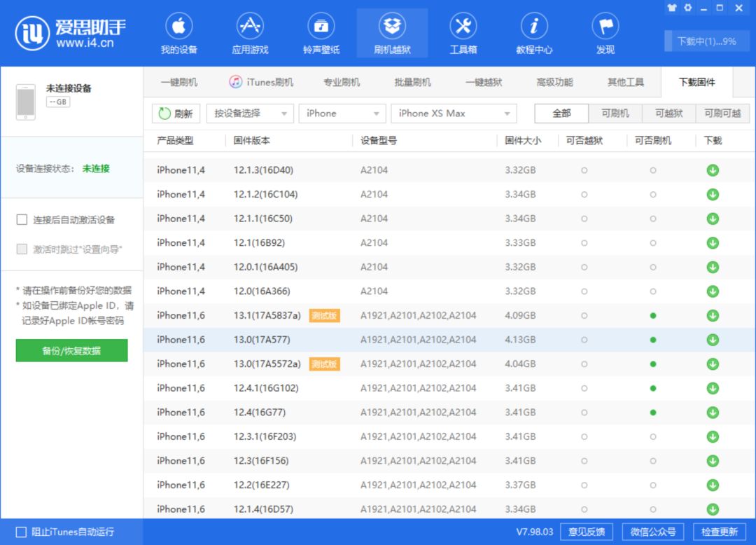This screenshot has width=756, height=545.
Task: Click the 产品类型 column header
Action: (x=175, y=140)
